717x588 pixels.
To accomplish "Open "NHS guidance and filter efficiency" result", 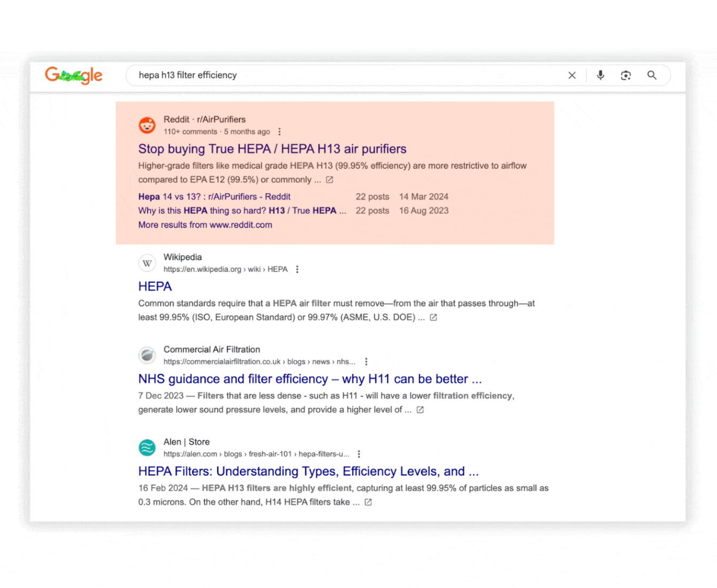I will click(310, 379).
